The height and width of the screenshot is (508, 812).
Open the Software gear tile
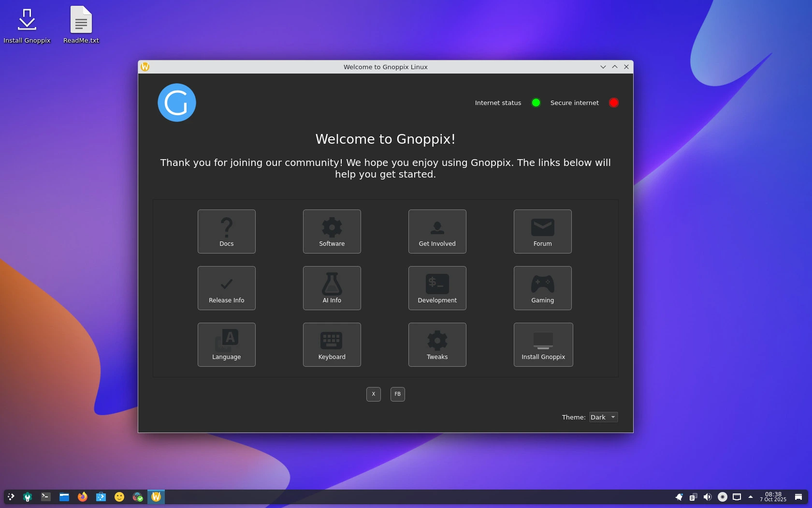332,231
